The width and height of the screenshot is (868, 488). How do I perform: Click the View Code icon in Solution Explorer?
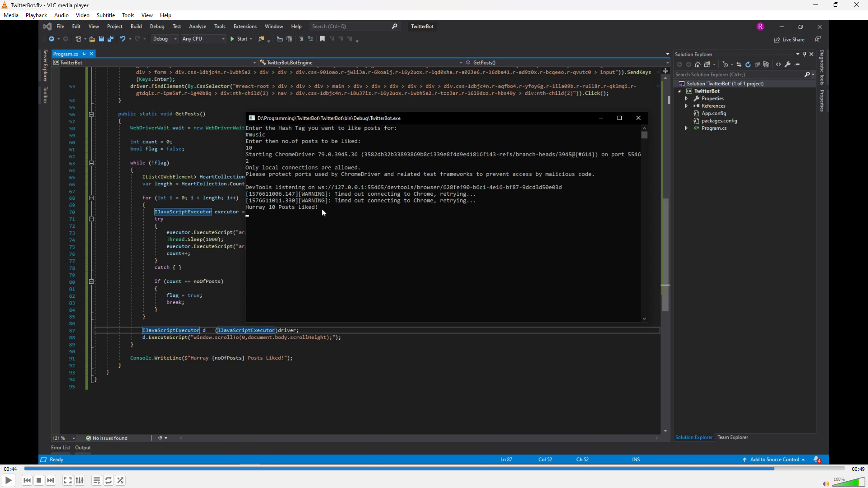click(778, 65)
